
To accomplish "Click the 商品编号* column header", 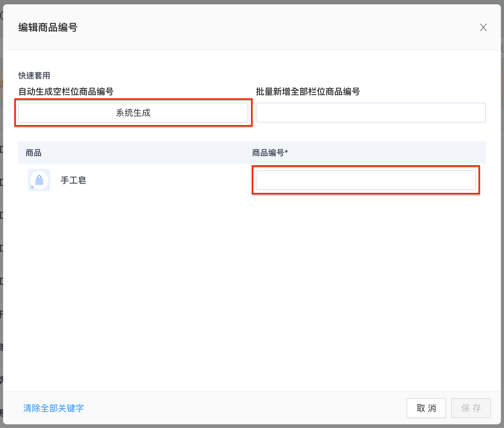I will click(270, 153).
